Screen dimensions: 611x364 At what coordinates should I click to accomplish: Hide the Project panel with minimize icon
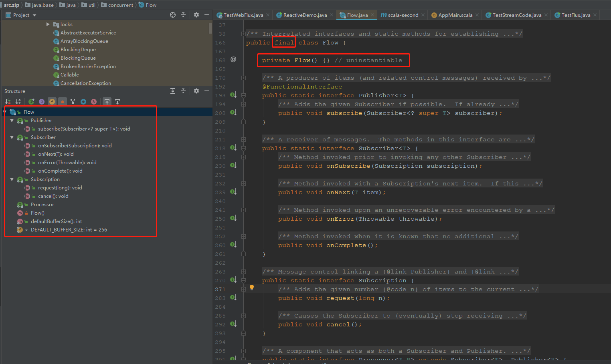point(207,15)
